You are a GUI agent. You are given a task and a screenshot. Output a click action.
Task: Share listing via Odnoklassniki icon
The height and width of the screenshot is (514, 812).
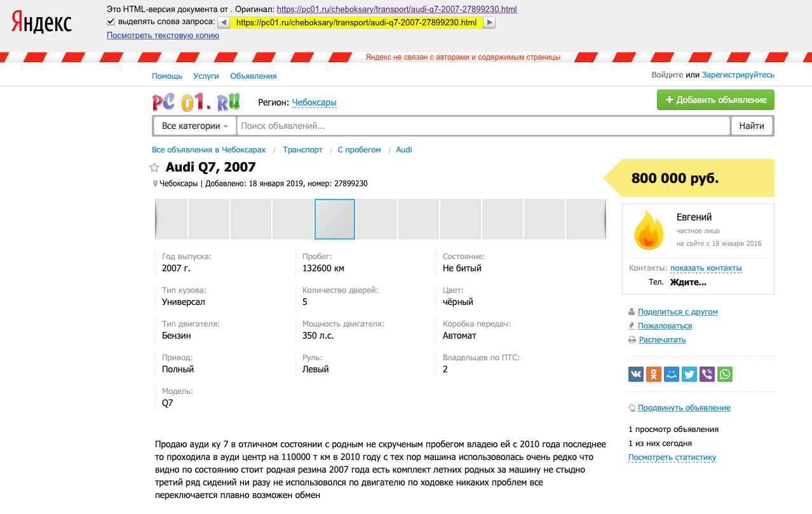tap(654, 374)
